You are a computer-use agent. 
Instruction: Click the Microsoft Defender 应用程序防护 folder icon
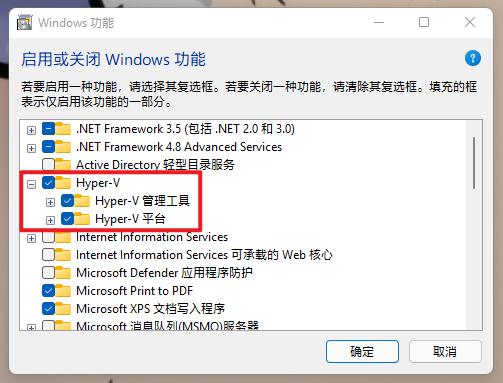(63, 273)
